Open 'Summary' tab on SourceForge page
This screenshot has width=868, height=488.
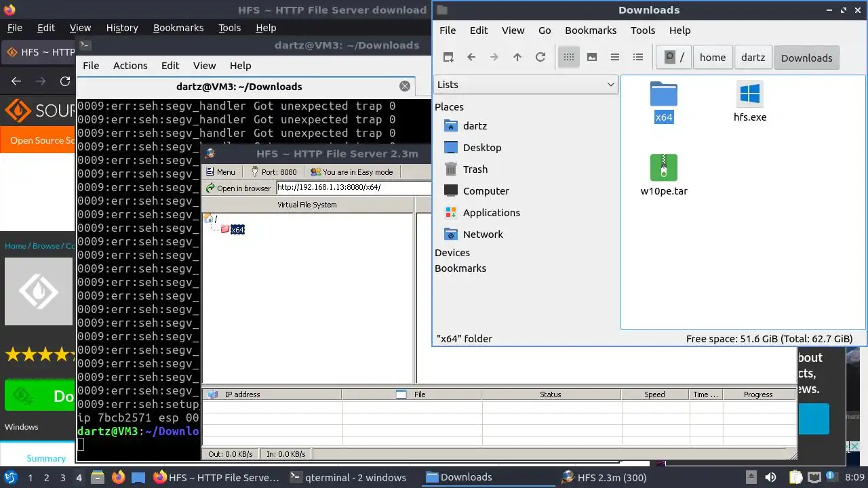point(46,458)
